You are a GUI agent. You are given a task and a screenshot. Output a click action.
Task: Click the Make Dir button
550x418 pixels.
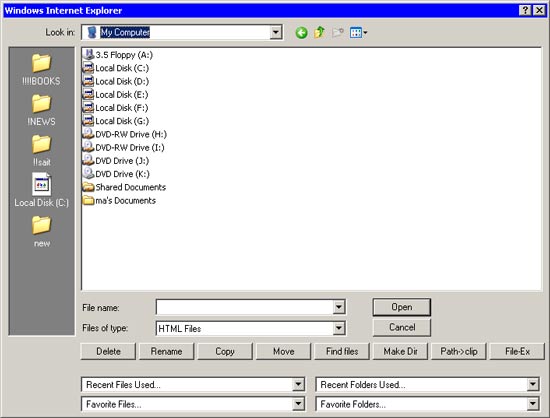[x=400, y=351]
